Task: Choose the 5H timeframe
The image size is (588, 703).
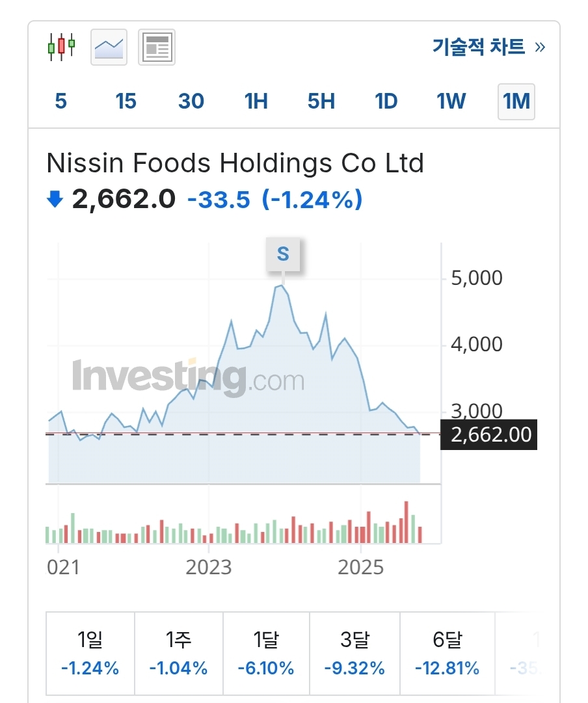Action: point(321,101)
